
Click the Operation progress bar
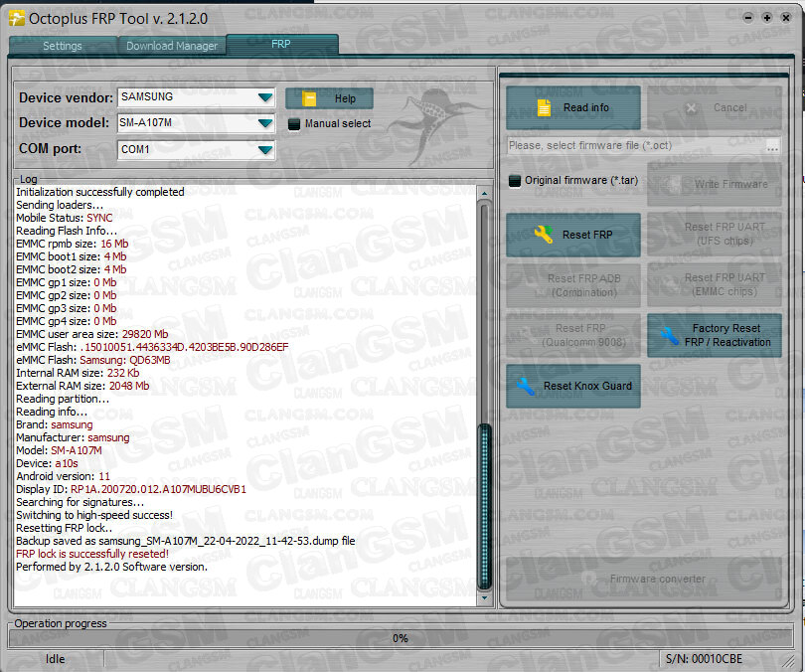pyautogui.click(x=400, y=638)
